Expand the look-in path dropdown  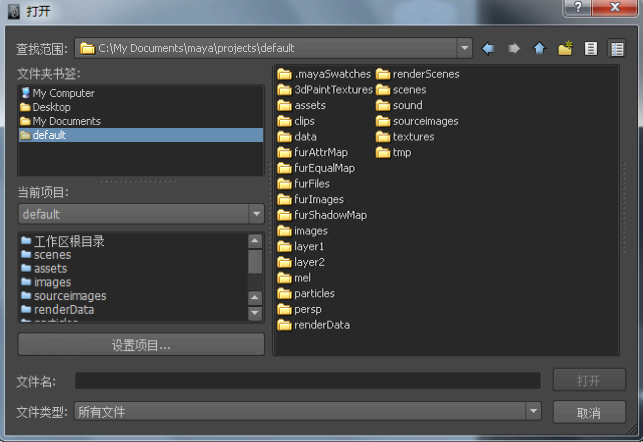coord(464,48)
